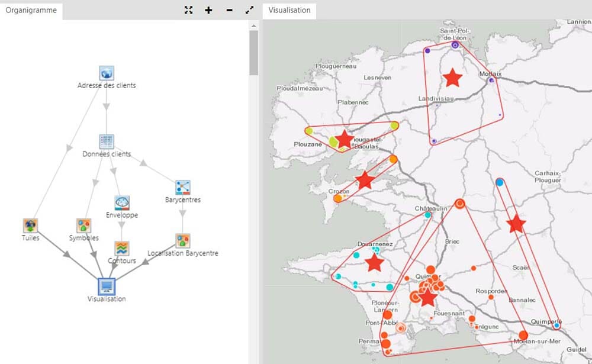Click the scrollbar up arrow

(253, 26)
